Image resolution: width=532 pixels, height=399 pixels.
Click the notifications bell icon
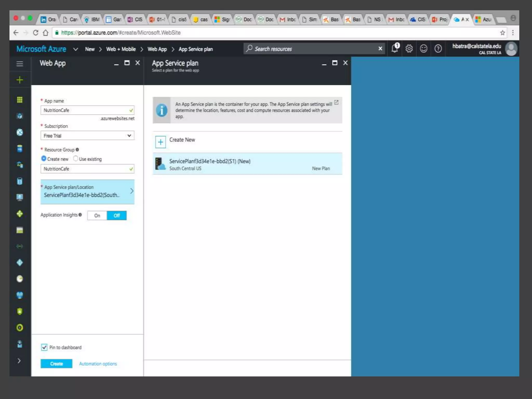[395, 49]
